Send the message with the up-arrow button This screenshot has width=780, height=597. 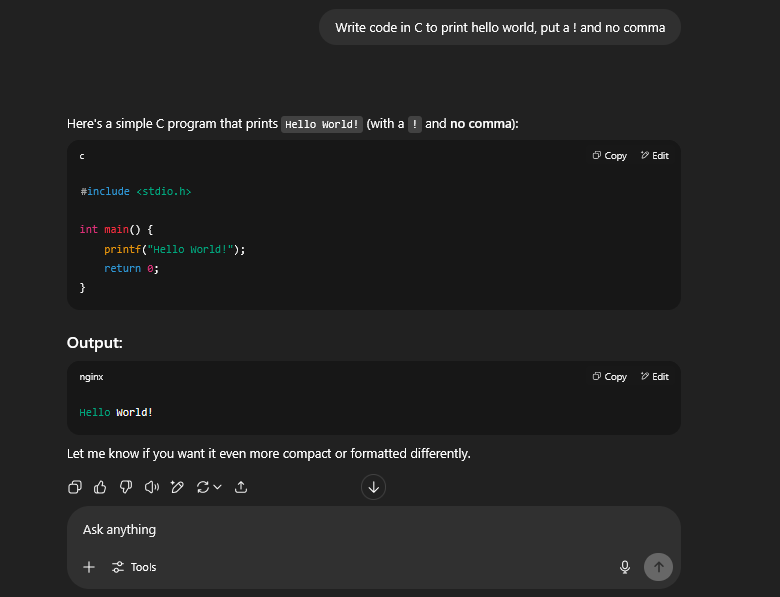point(658,567)
